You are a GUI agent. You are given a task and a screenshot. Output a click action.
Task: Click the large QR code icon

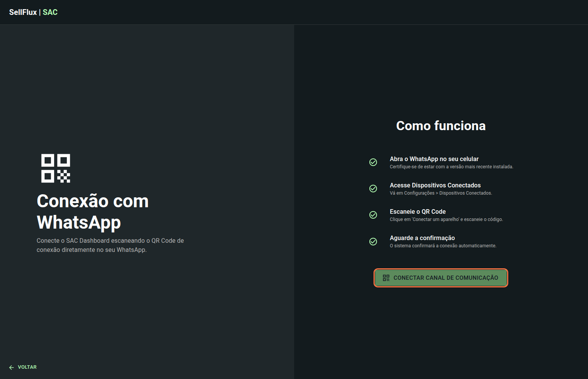[x=56, y=168]
